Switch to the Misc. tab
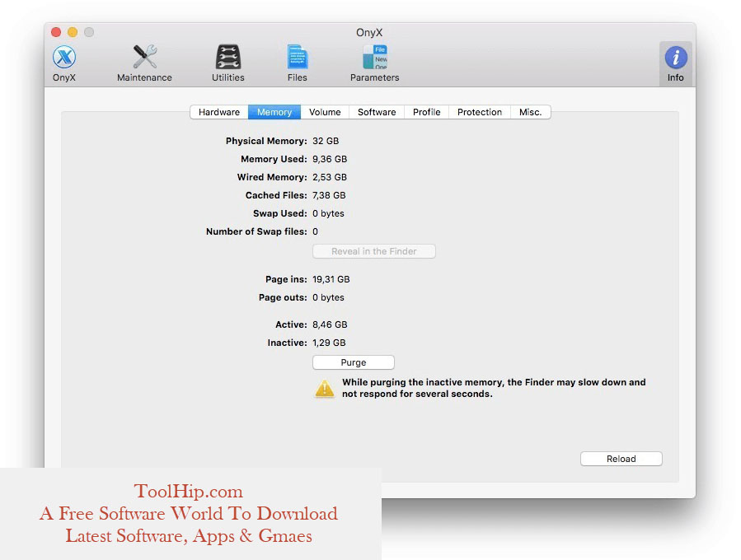This screenshot has width=741, height=560. (530, 112)
